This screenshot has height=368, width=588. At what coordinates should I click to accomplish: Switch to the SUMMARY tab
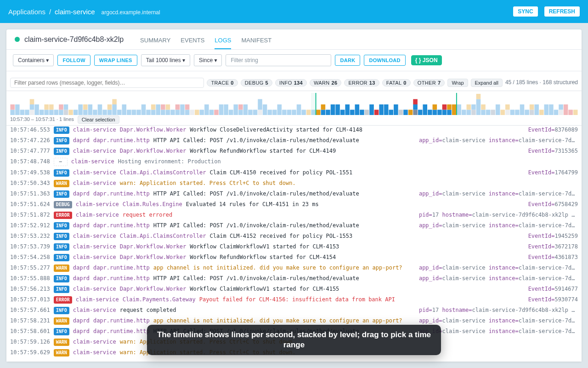(x=155, y=40)
